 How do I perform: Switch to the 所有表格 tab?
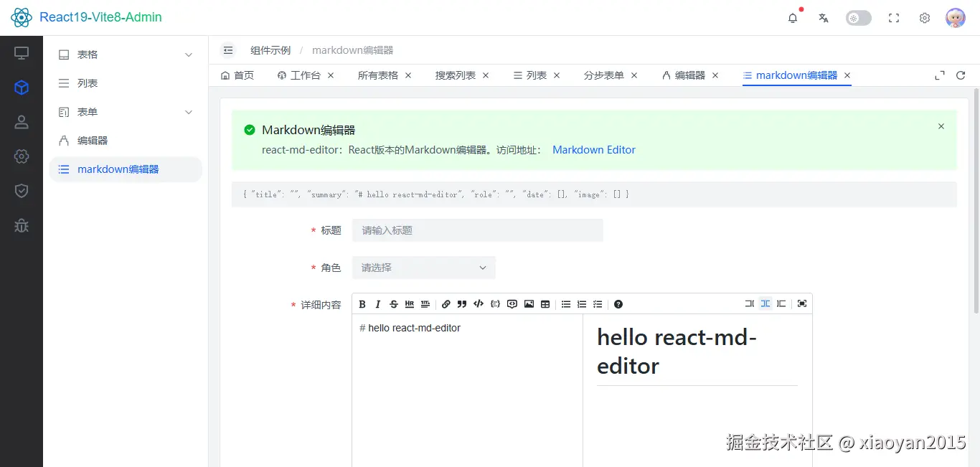point(378,75)
